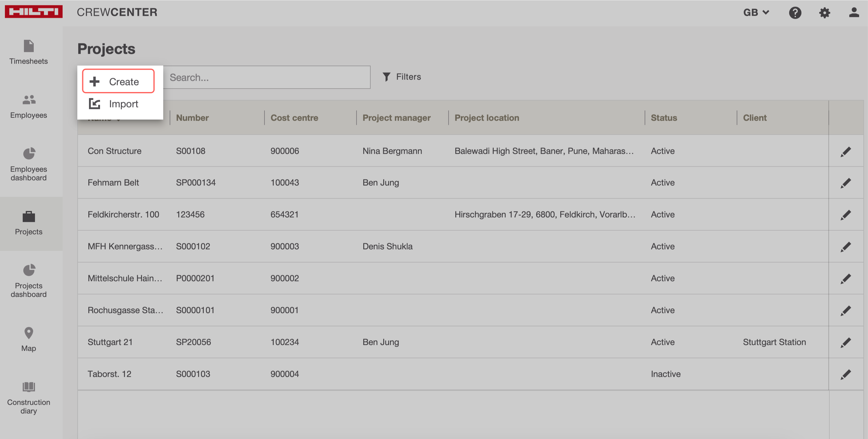Open Construction diary book icon

point(29,387)
